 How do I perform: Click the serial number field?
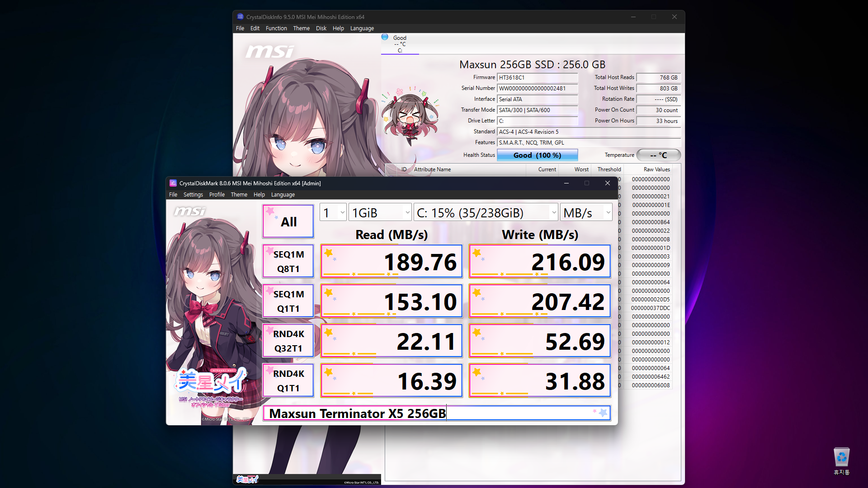click(x=538, y=88)
